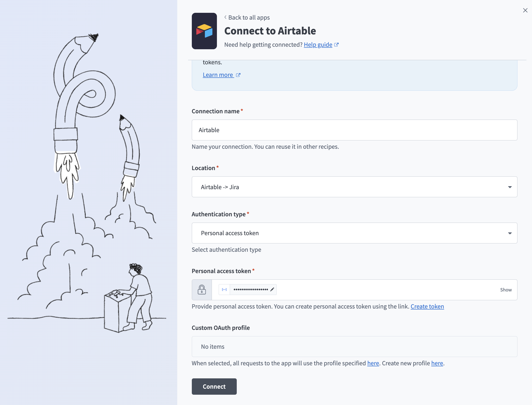
Task: Expand the Custom OAuth profile selector
Action: point(354,346)
